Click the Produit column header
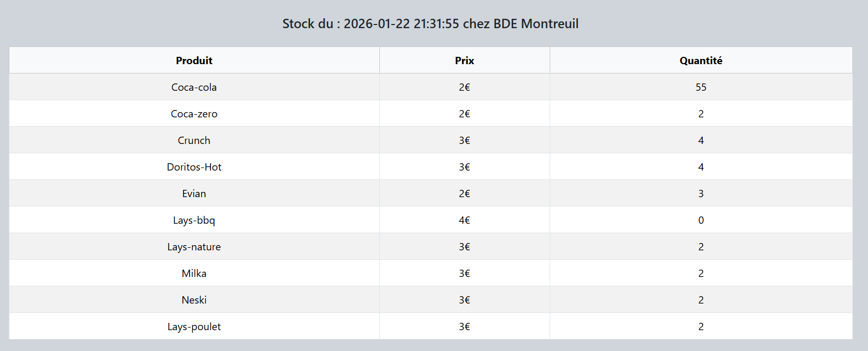Viewport: 868px width, 351px height. 194,60
